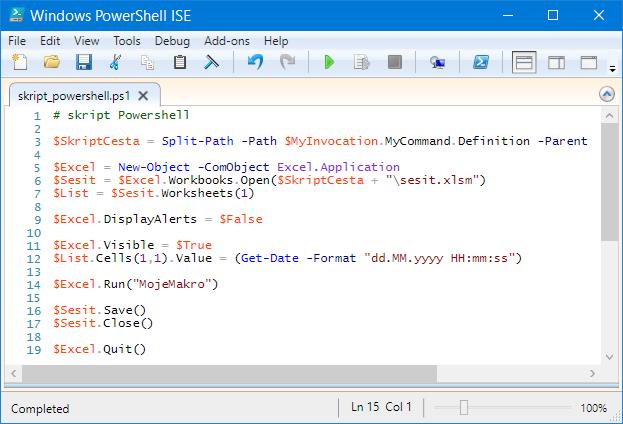Run the script with the green play icon
This screenshot has width=623, height=424.
tap(329, 62)
